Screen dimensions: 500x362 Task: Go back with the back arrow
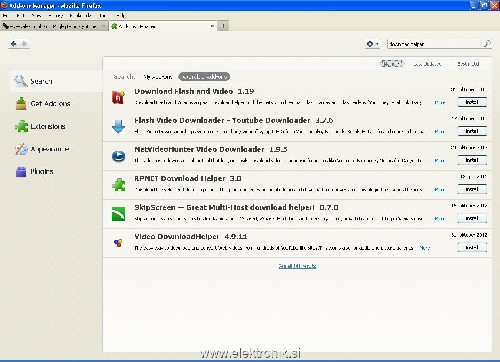click(14, 44)
